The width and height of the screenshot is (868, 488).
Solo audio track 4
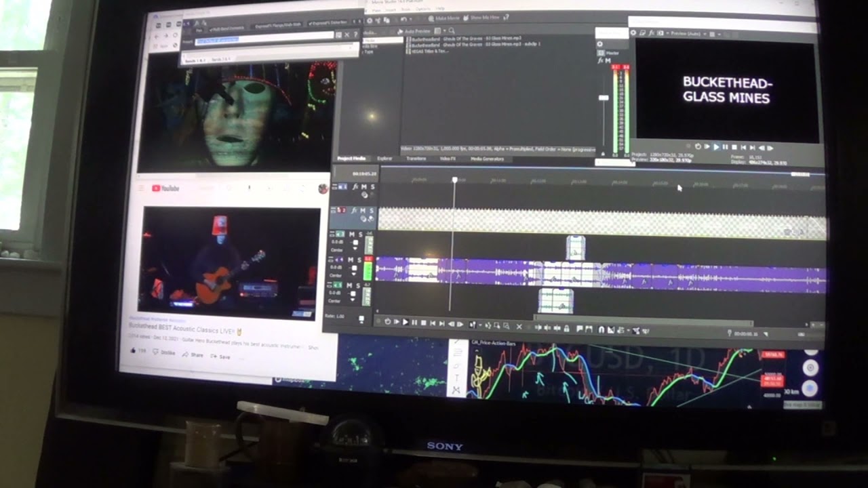[x=359, y=260]
